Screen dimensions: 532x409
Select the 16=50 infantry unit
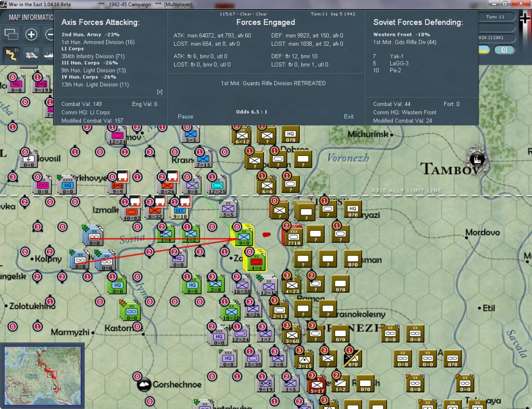[242, 285]
